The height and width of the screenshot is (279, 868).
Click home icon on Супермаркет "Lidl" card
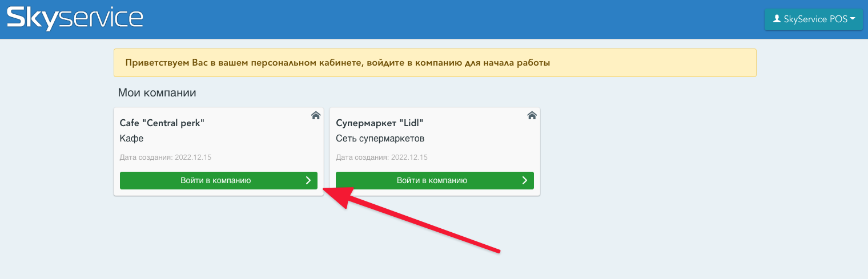532,115
